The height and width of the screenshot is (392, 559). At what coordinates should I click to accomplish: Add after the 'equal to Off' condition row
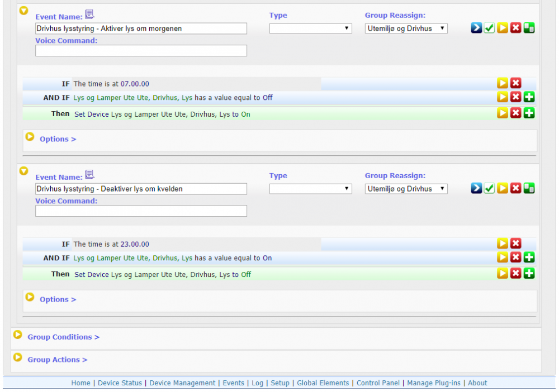[x=529, y=97]
